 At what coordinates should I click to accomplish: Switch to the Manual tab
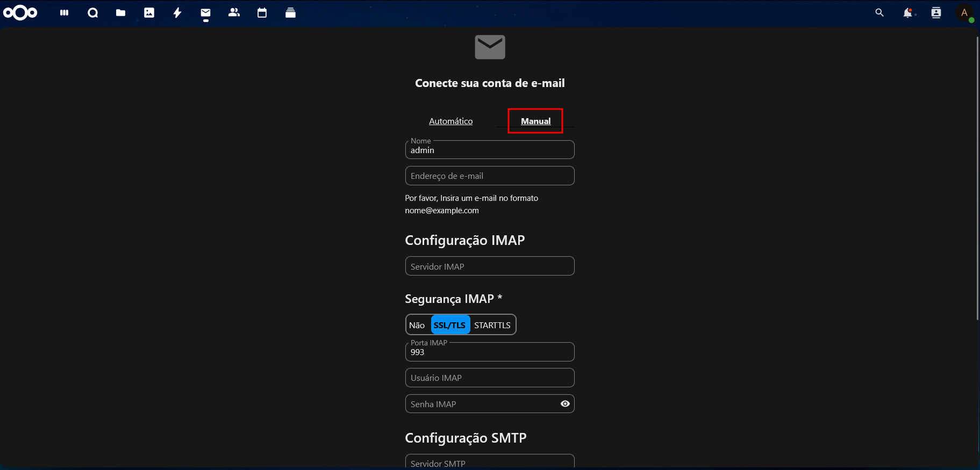click(536, 121)
